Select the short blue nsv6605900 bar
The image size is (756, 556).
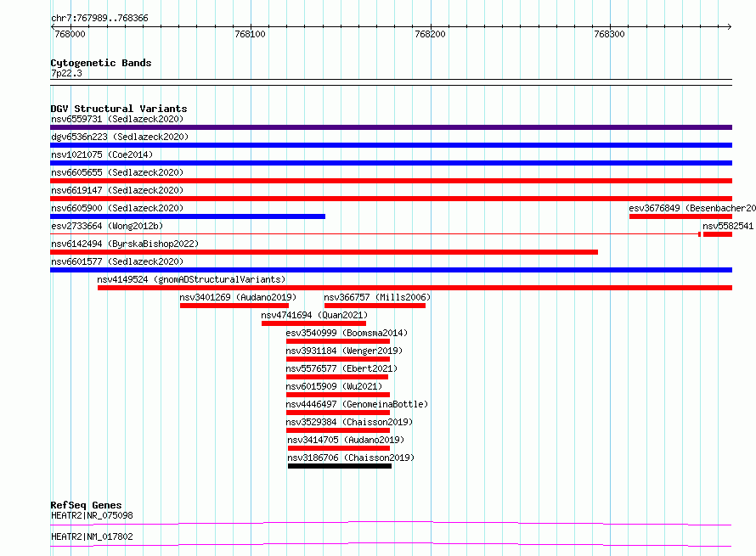(188, 216)
